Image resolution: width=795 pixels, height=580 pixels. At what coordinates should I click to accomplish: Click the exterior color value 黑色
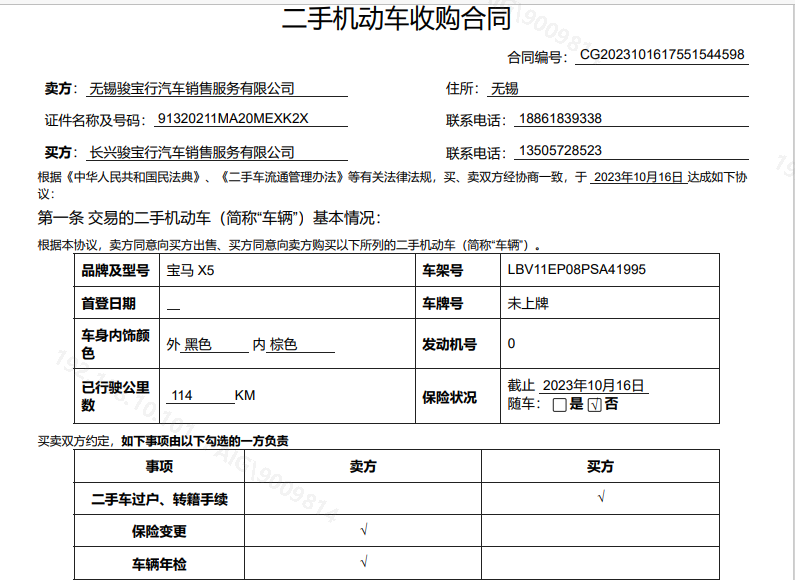(198, 345)
